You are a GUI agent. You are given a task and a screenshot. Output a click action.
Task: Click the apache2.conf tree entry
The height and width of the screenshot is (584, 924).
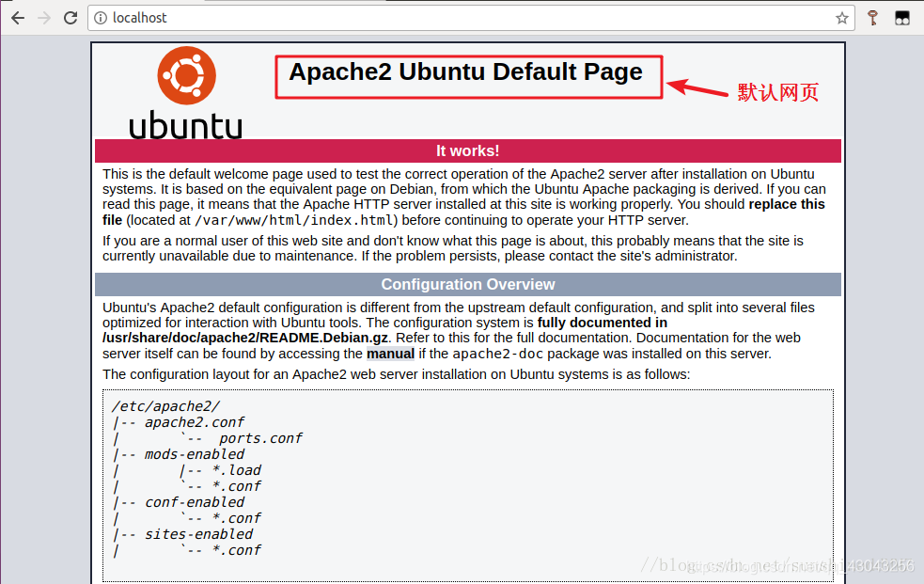(194, 422)
